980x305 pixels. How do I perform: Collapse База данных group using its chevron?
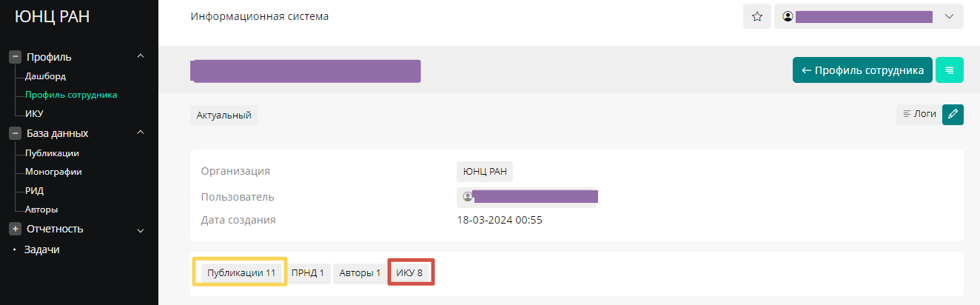(x=141, y=133)
